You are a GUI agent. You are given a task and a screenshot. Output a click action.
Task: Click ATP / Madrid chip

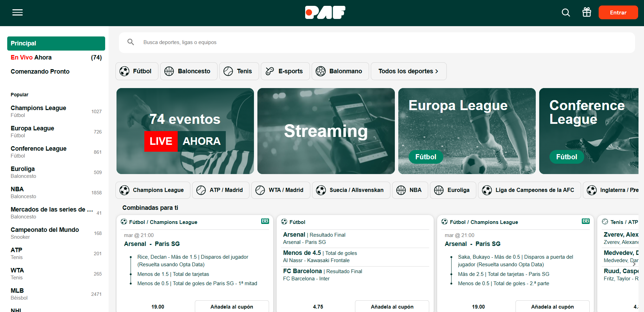click(221, 190)
